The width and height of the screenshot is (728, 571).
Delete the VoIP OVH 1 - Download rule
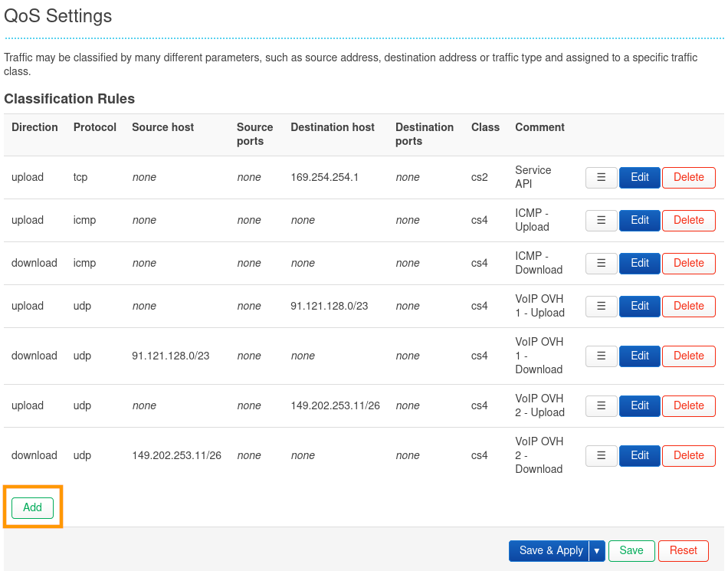(x=688, y=356)
